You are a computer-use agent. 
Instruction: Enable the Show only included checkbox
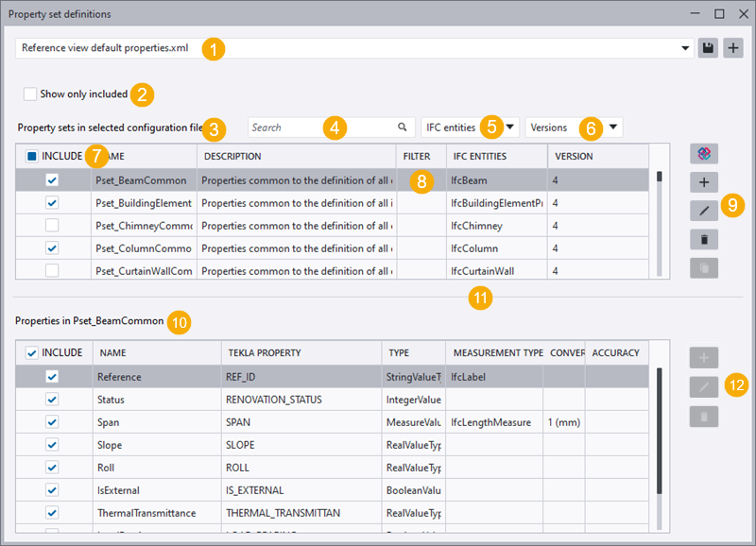tap(30, 94)
